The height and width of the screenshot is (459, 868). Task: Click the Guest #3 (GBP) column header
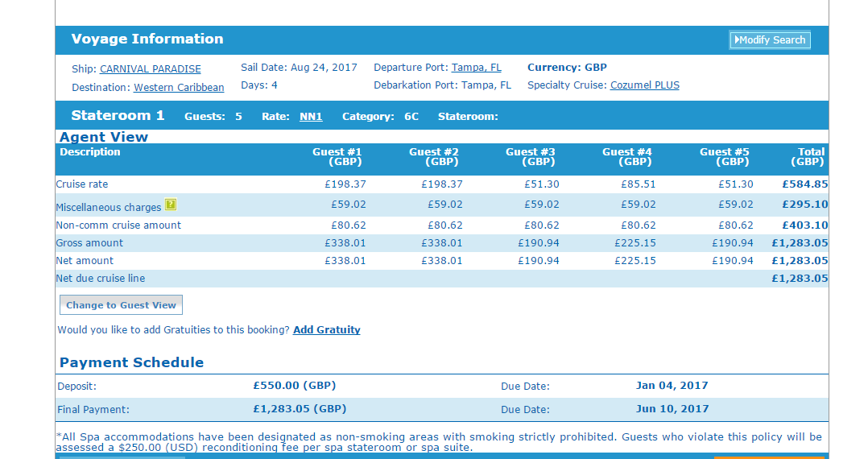(531, 157)
